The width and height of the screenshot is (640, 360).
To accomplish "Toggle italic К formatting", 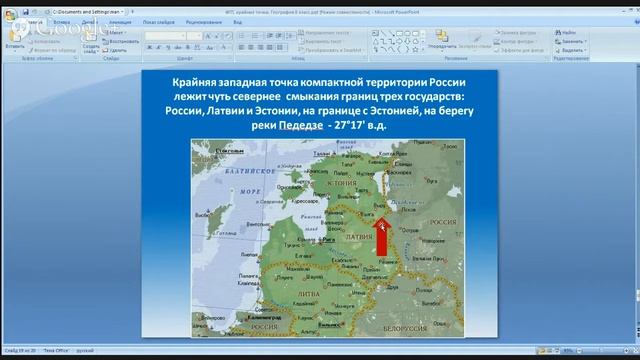I will click(x=159, y=48).
